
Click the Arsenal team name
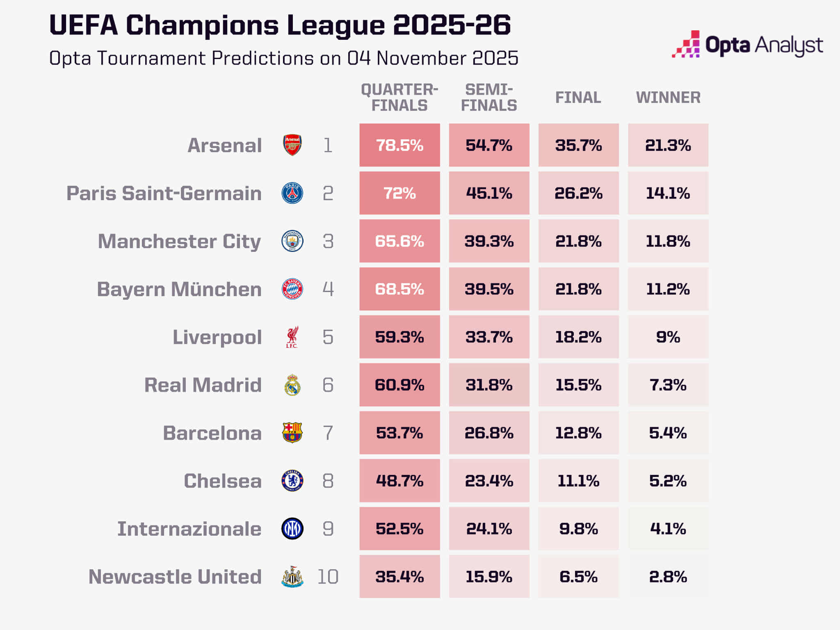[225, 145]
